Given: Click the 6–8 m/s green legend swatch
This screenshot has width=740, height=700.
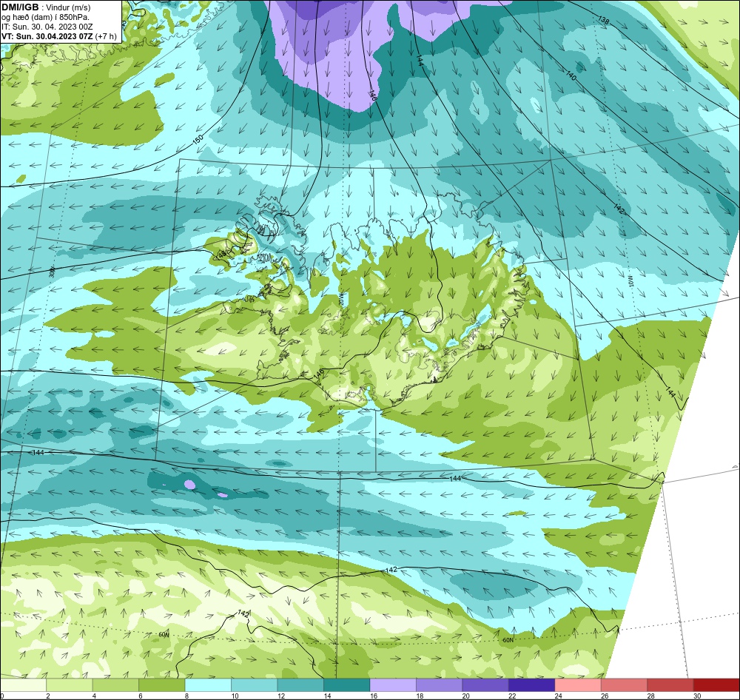Looking at the screenshot, I should [162, 685].
